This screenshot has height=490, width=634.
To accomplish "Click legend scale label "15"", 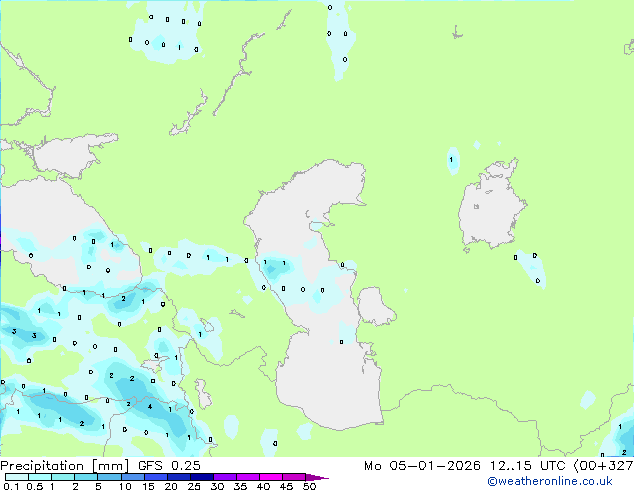I will pyautogui.click(x=148, y=486).
